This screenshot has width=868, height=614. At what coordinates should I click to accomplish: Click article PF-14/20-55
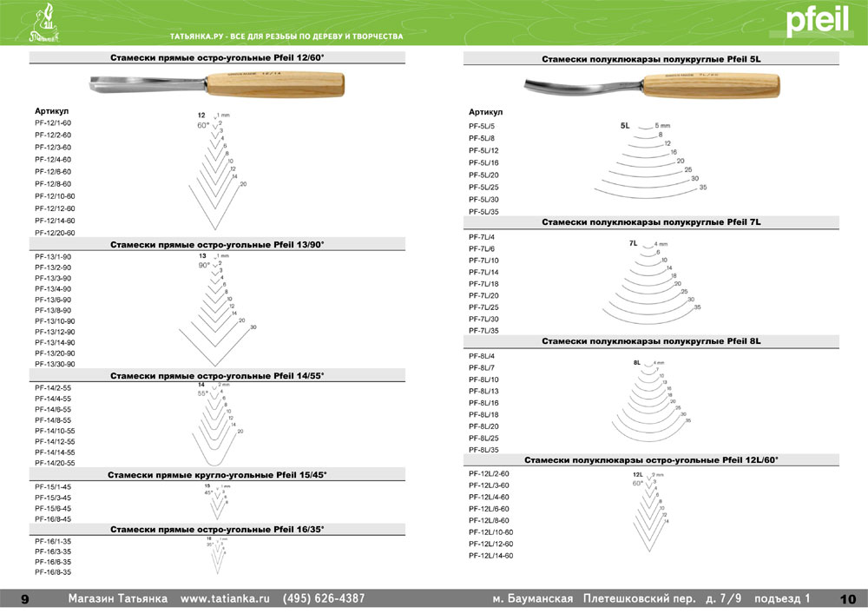point(55,463)
